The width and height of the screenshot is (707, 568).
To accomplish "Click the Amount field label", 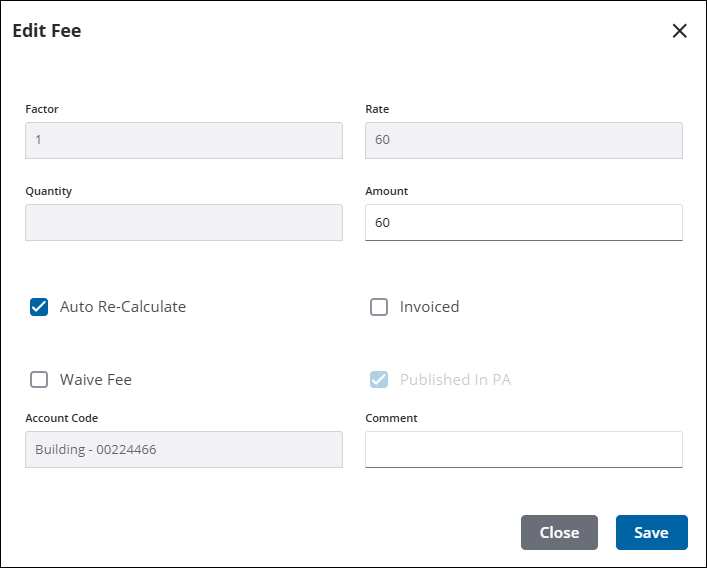I will pyautogui.click(x=387, y=191).
